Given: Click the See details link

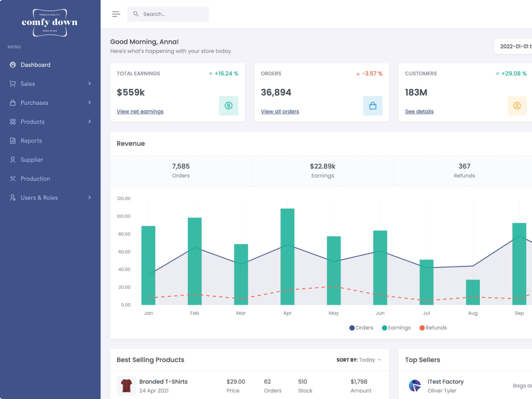Looking at the screenshot, I should pyautogui.click(x=419, y=111).
